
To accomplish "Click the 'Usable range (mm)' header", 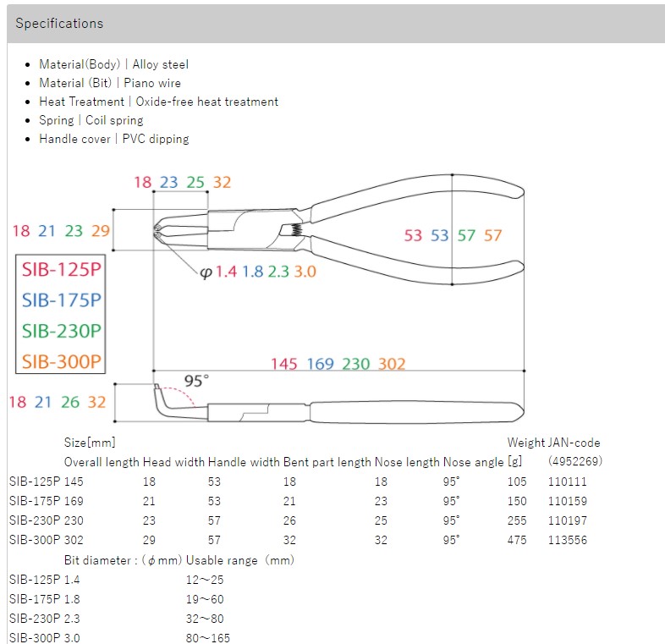I will point(240,560).
